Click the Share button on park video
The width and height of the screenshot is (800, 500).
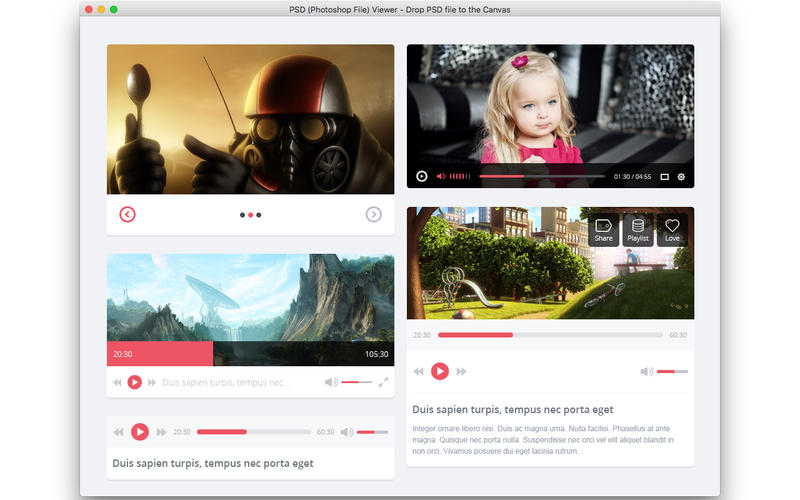pyautogui.click(x=603, y=230)
